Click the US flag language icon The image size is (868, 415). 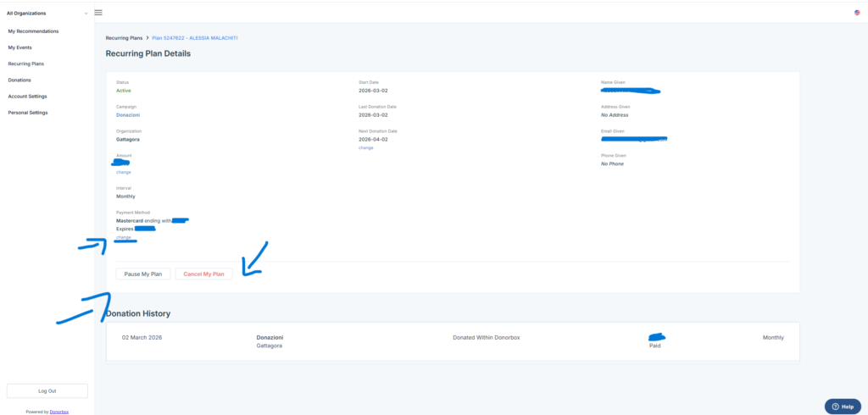point(857,13)
